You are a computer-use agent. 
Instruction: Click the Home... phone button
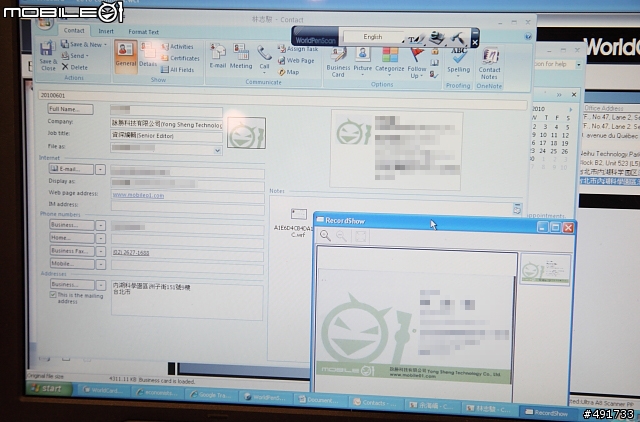tap(72, 238)
